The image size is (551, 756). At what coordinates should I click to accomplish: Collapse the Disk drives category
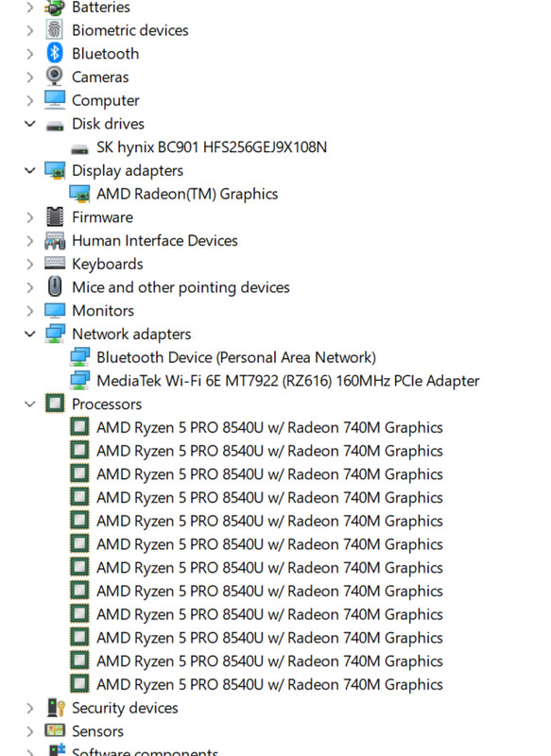(x=30, y=124)
